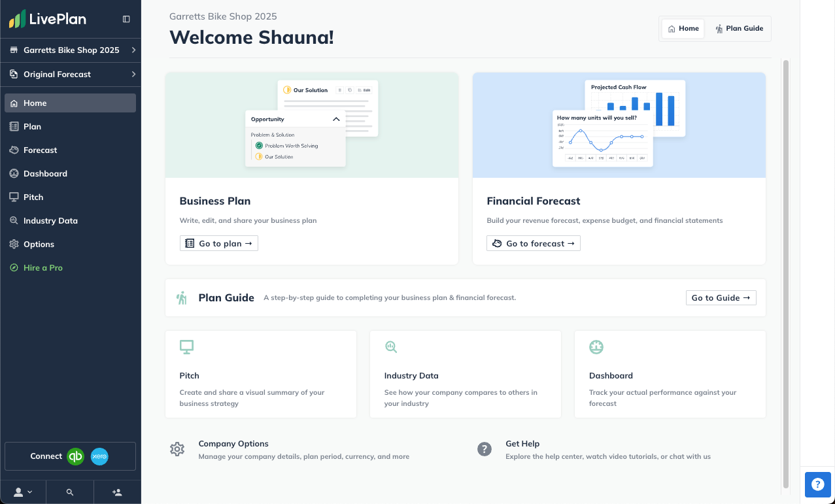This screenshot has width=835, height=504.
Task: Open Company Options via the gear icon
Action: click(177, 449)
